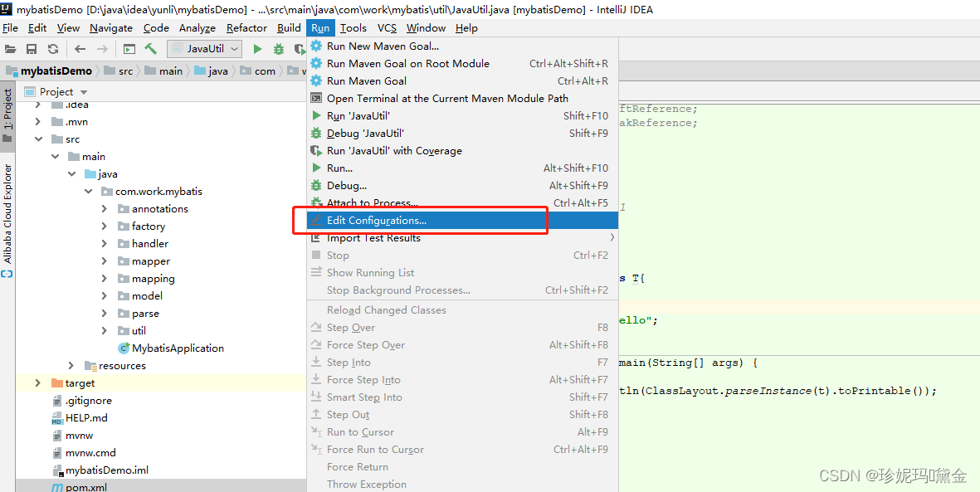
Task: Click the Back arrow in the toolbar
Action: 80,49
